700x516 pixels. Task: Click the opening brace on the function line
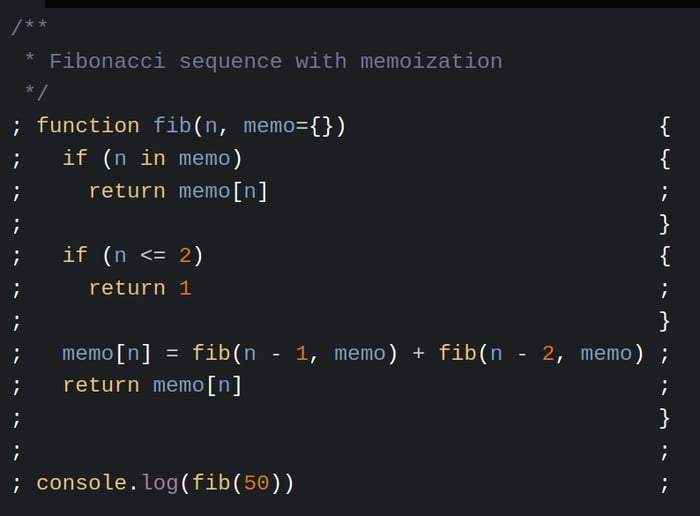point(665,126)
